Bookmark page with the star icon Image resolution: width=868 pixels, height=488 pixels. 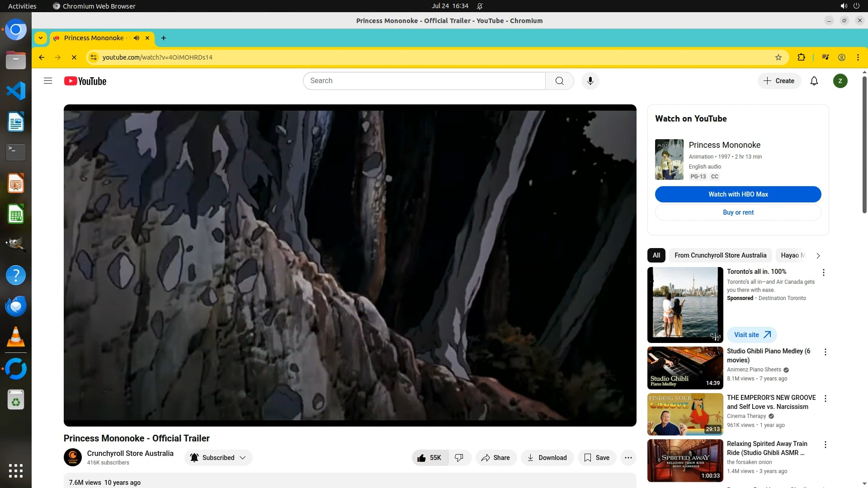point(778,57)
